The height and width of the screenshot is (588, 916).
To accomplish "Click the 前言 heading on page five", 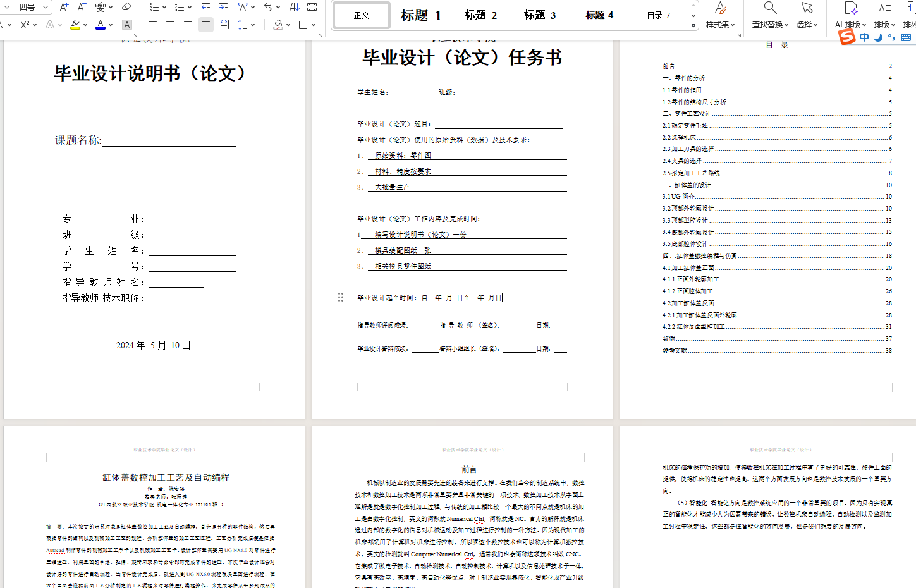I will click(x=469, y=469).
